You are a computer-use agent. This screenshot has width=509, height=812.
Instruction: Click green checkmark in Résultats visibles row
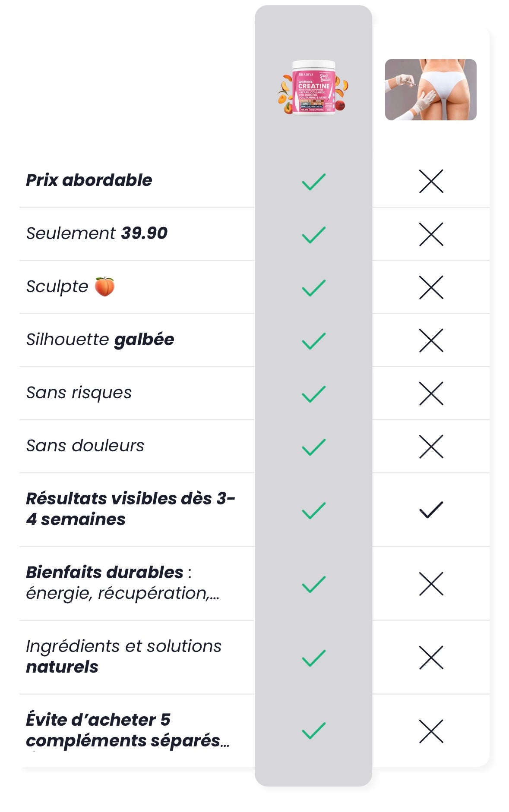(313, 510)
